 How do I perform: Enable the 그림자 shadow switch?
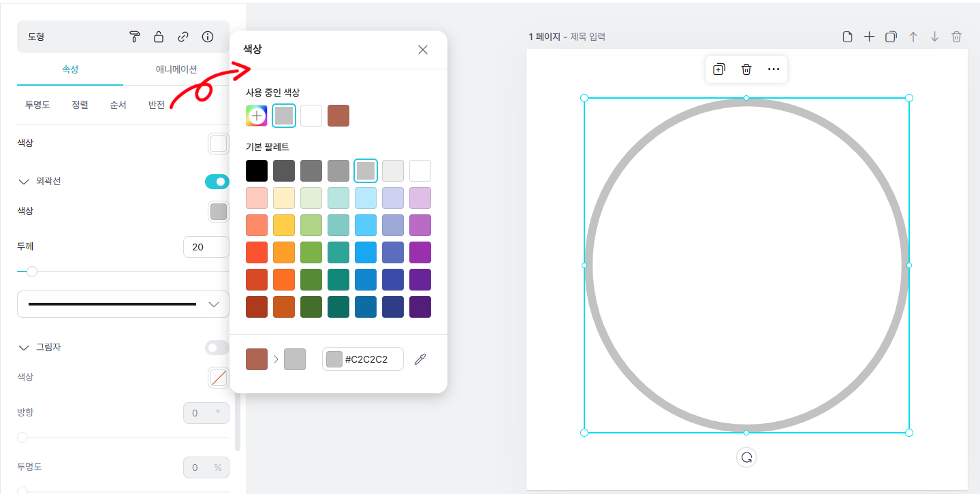tap(217, 348)
